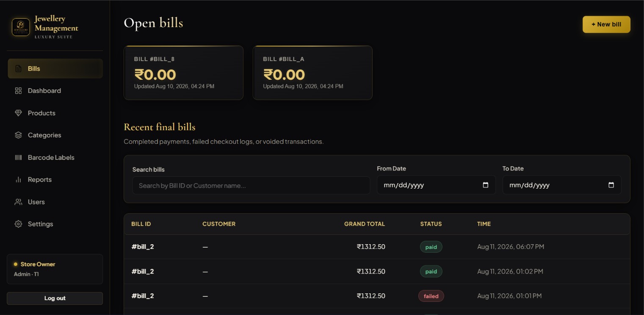Image resolution: width=644 pixels, height=315 pixels.
Task: Click the Products diamond icon
Action: click(x=18, y=113)
